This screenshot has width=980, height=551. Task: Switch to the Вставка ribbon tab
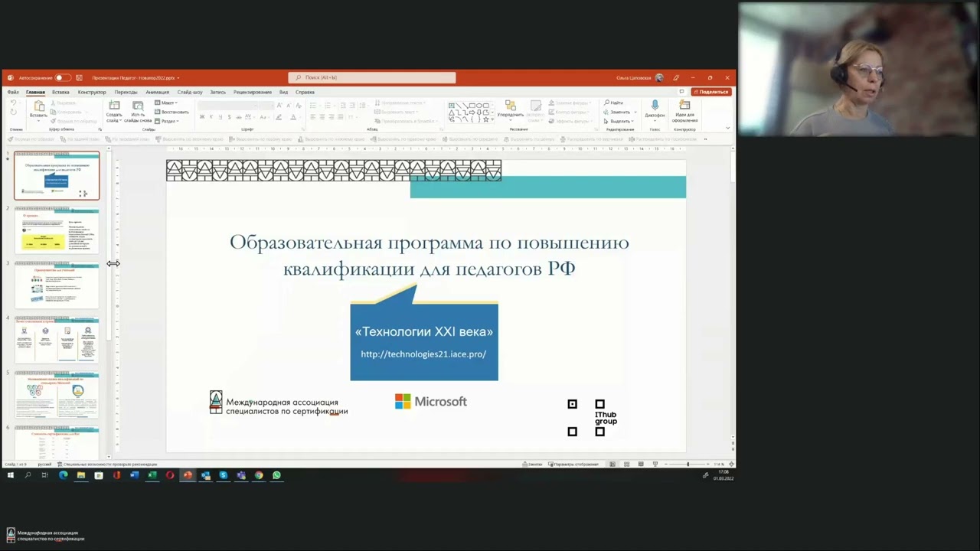pyautogui.click(x=60, y=92)
